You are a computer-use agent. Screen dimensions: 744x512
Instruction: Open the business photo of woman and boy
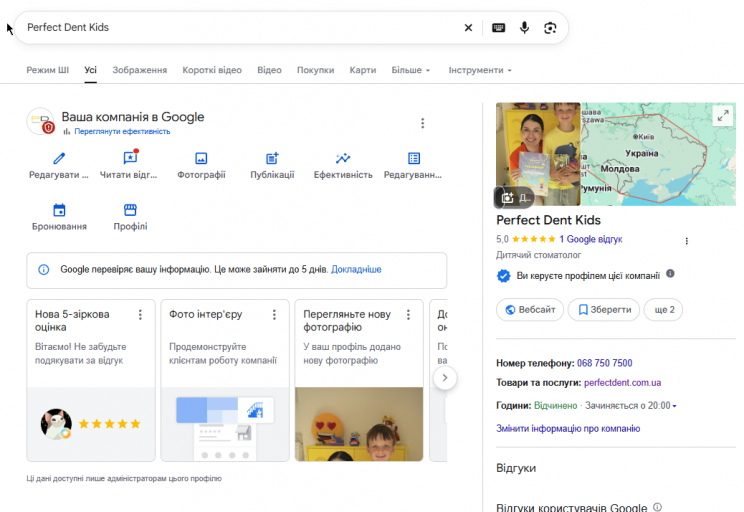tap(538, 154)
